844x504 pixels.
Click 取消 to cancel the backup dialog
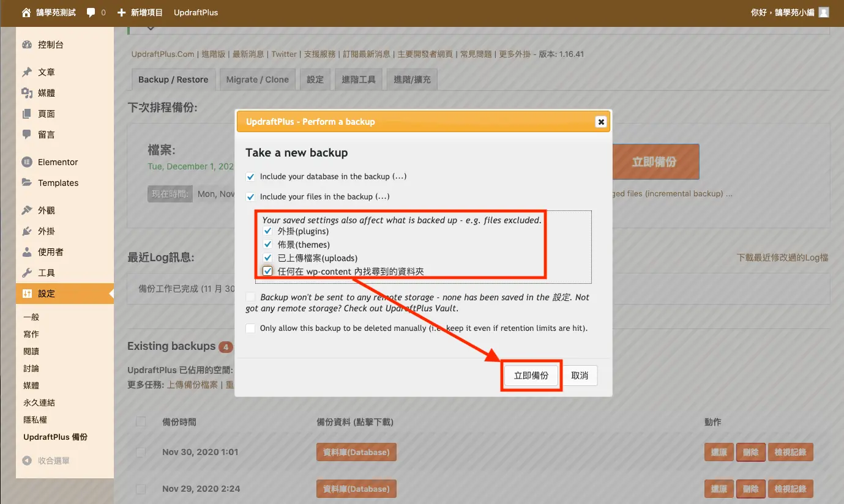pos(580,376)
